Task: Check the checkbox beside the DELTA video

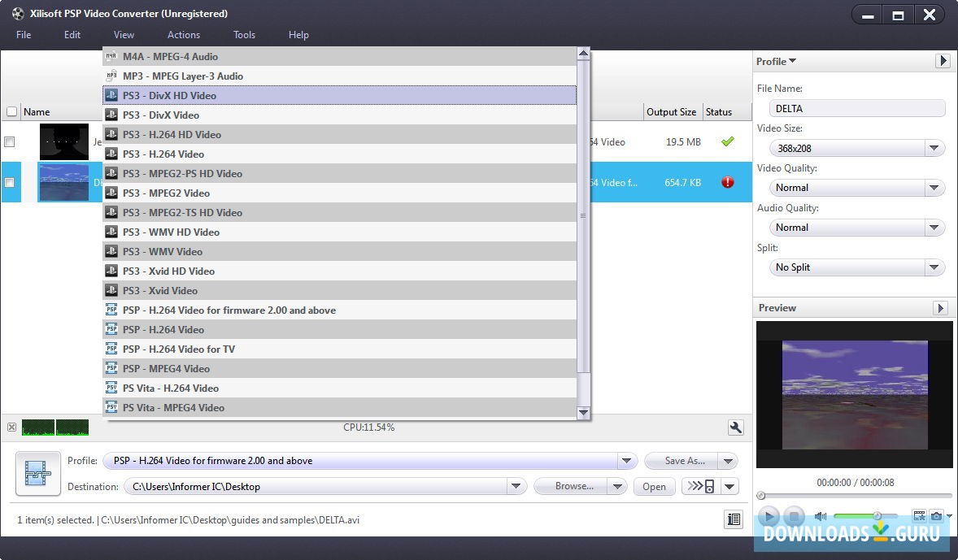Action: tap(11, 182)
